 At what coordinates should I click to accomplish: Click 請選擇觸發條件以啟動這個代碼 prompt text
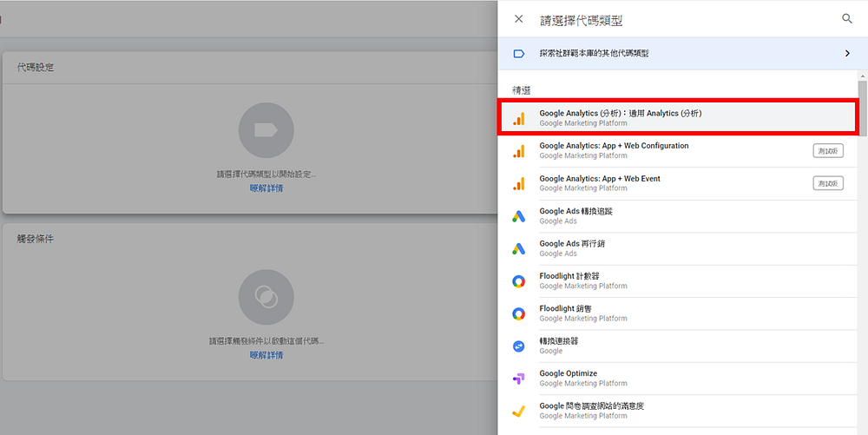[266, 341]
